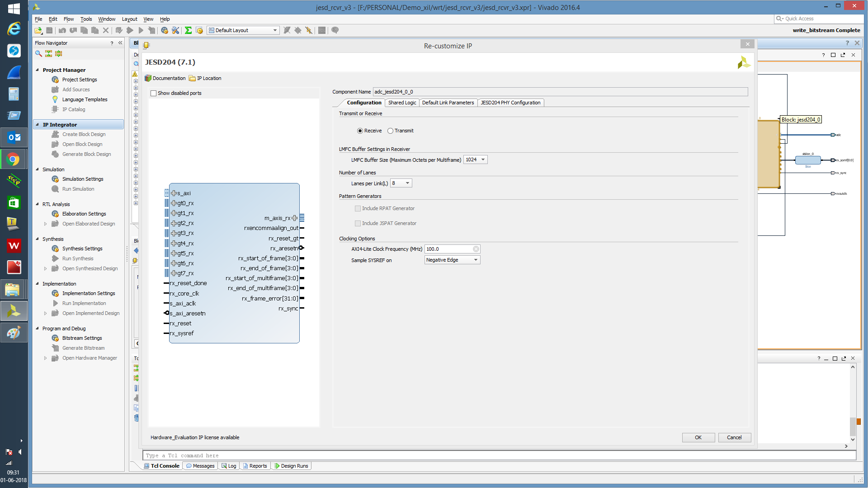Open IP Location folder icon
Screen dimensions: 868x488
tap(192, 78)
